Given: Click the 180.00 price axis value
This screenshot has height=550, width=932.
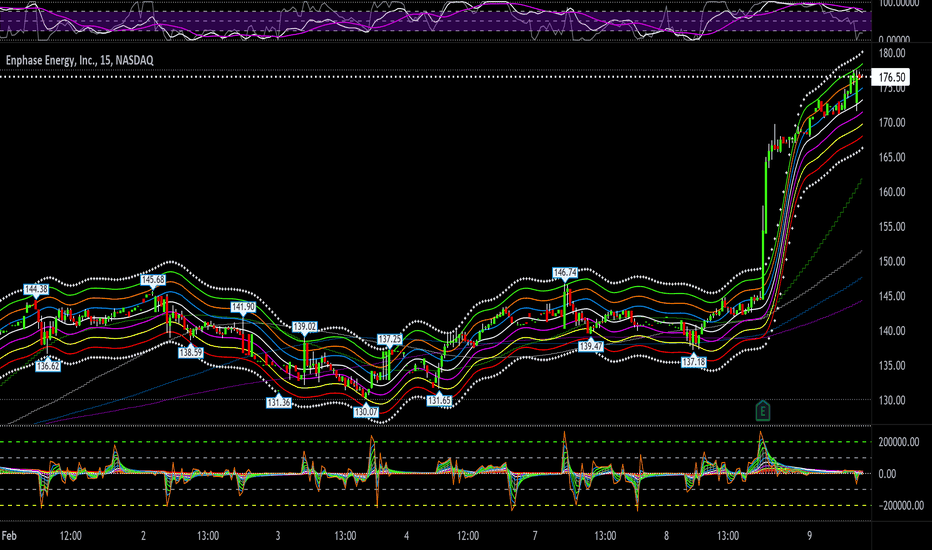Looking at the screenshot, I should tap(892, 54).
